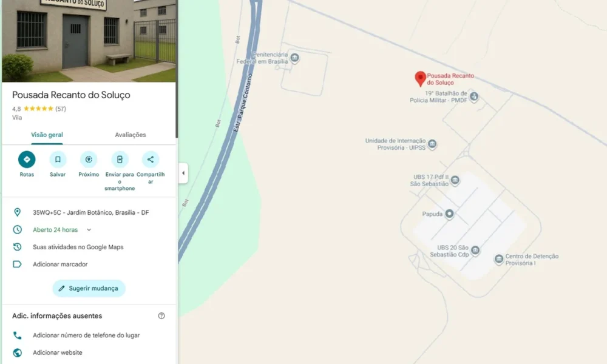Click the Rotas directions icon
The image size is (607, 364).
pyautogui.click(x=27, y=160)
